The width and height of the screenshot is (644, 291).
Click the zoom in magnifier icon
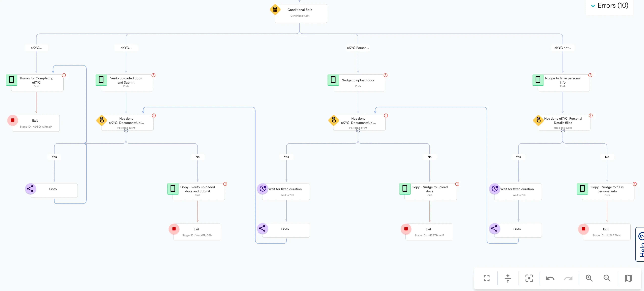coord(589,278)
